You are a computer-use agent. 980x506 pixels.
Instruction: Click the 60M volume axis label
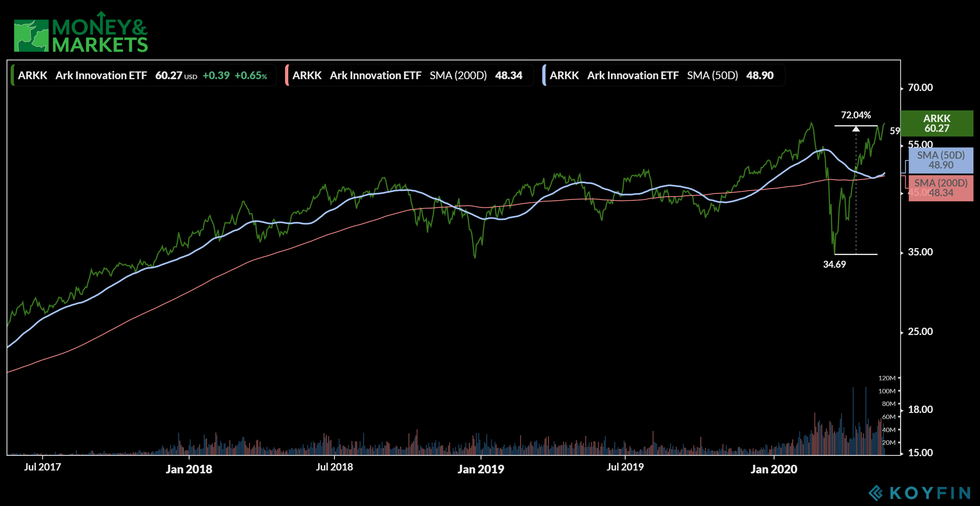coord(889,417)
